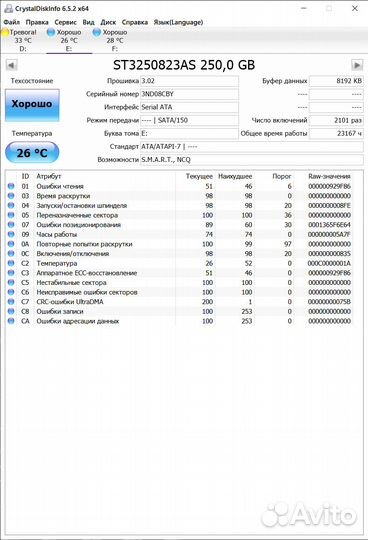Click raw value 000C0000001A

coord(329,263)
